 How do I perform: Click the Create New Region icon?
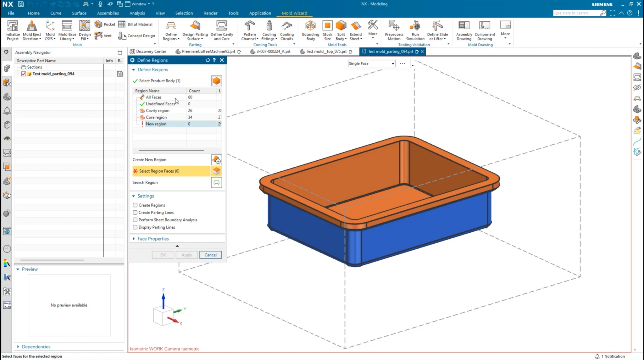217,160
